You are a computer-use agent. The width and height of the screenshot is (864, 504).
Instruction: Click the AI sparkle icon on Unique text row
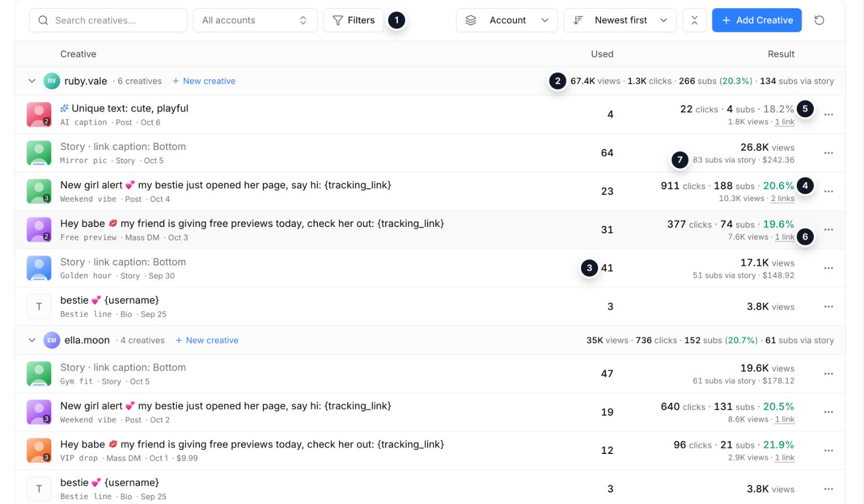click(x=64, y=109)
